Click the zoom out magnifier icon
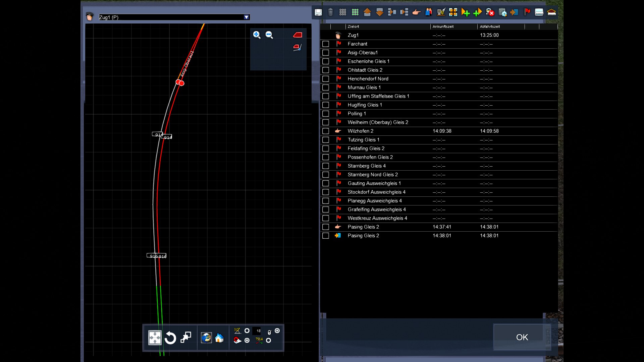Image resolution: width=644 pixels, height=362 pixels. click(x=269, y=35)
